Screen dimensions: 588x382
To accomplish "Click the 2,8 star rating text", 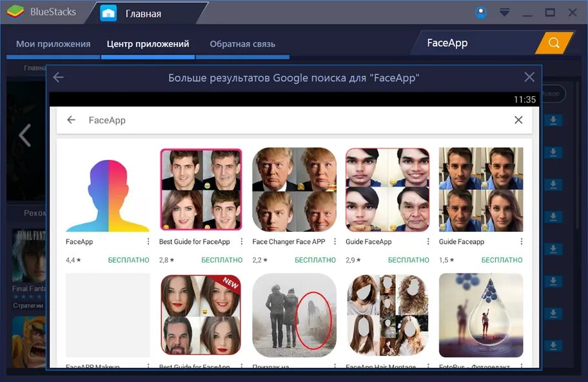I will tap(166, 260).
